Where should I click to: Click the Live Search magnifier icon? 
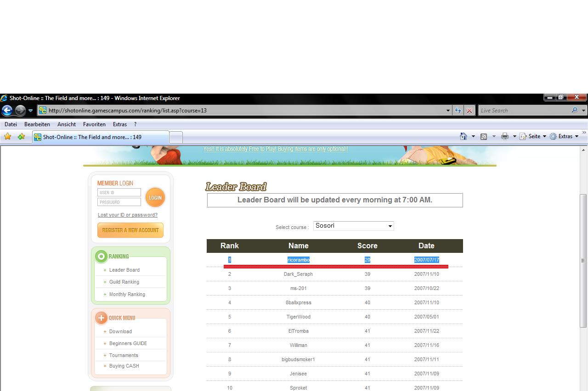click(574, 111)
